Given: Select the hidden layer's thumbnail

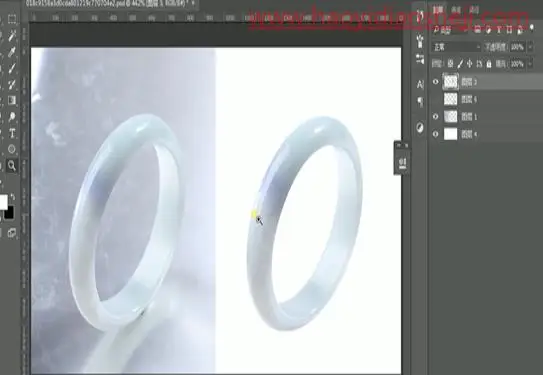Looking at the screenshot, I should click(x=451, y=99).
